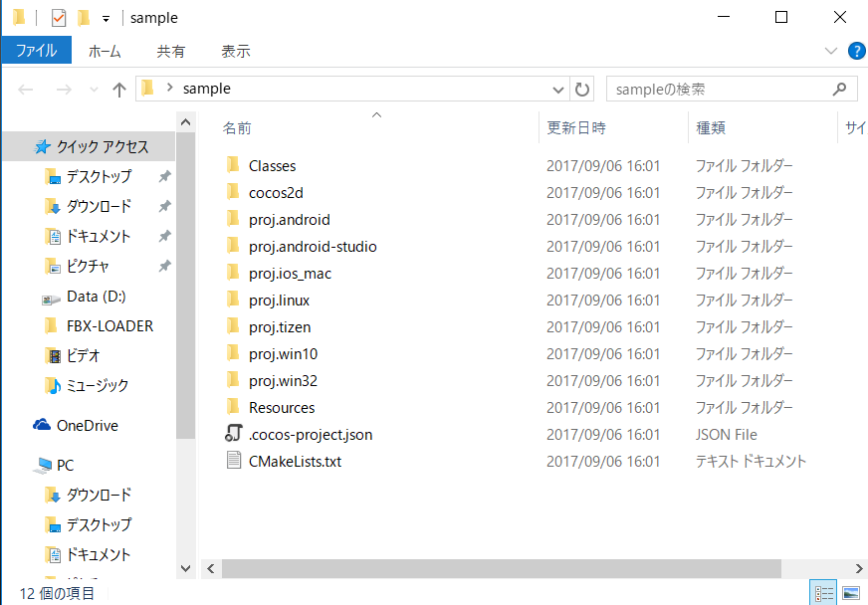This screenshot has width=868, height=605.
Task: Sort by 更新日時 column header
Action: (576, 127)
